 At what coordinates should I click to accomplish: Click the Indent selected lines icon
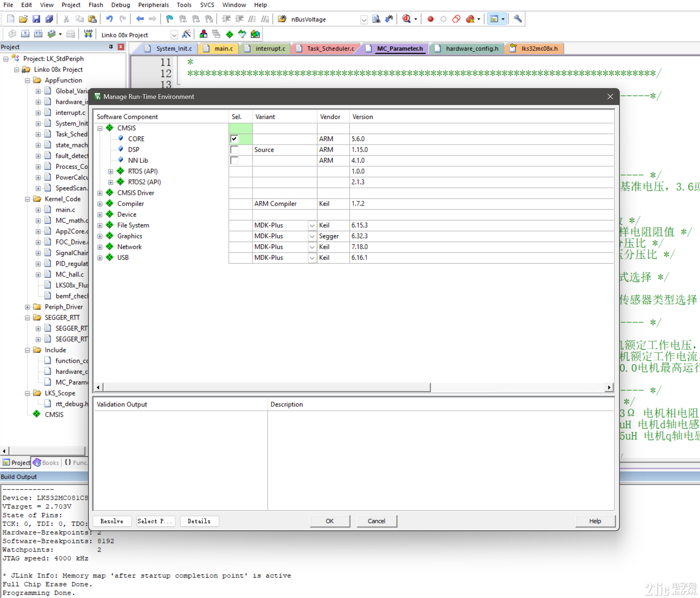pyautogui.click(x=226, y=19)
